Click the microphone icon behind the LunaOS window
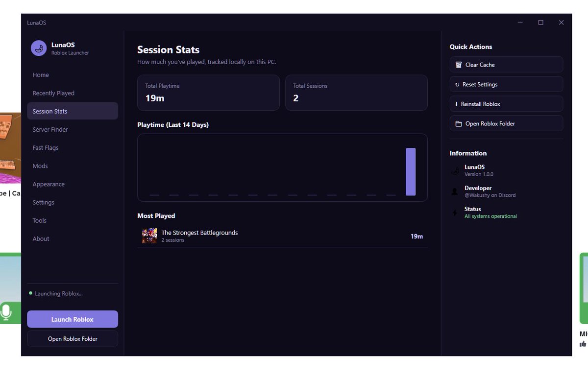 pyautogui.click(x=6, y=312)
